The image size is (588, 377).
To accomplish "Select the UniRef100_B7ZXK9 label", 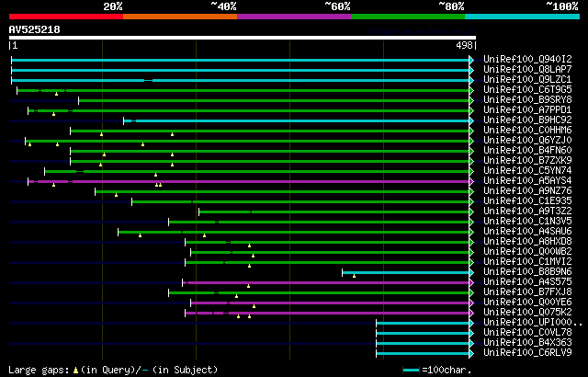I will pyautogui.click(x=527, y=161).
